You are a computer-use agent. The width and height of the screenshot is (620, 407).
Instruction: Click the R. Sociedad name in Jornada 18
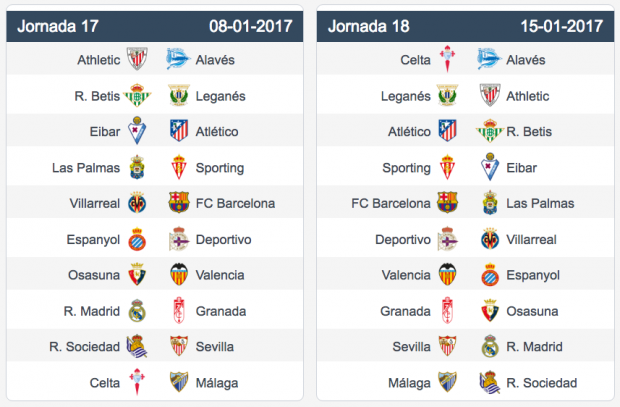(x=541, y=383)
